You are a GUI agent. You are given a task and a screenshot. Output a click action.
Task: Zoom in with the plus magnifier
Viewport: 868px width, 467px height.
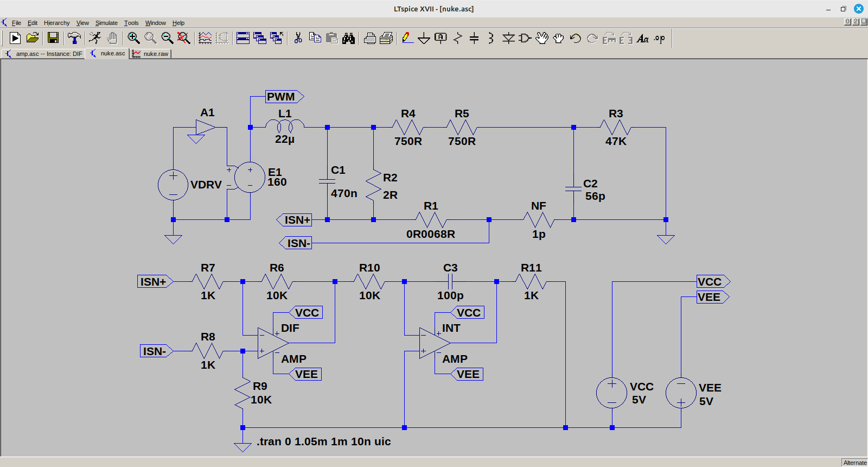point(133,38)
